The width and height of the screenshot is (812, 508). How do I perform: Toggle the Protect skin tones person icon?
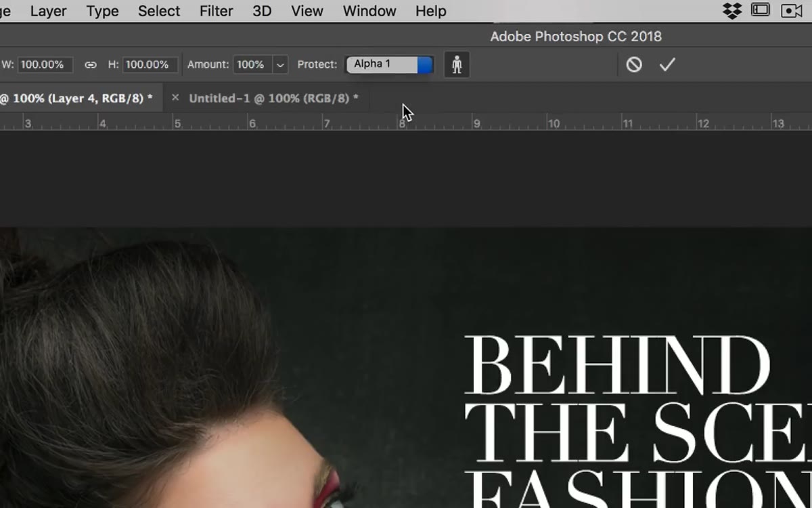(457, 65)
